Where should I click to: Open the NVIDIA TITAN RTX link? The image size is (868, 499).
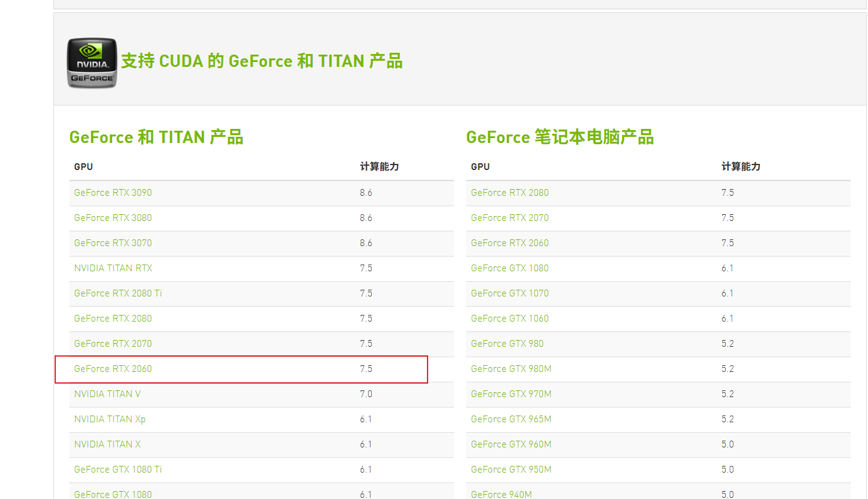(113, 268)
